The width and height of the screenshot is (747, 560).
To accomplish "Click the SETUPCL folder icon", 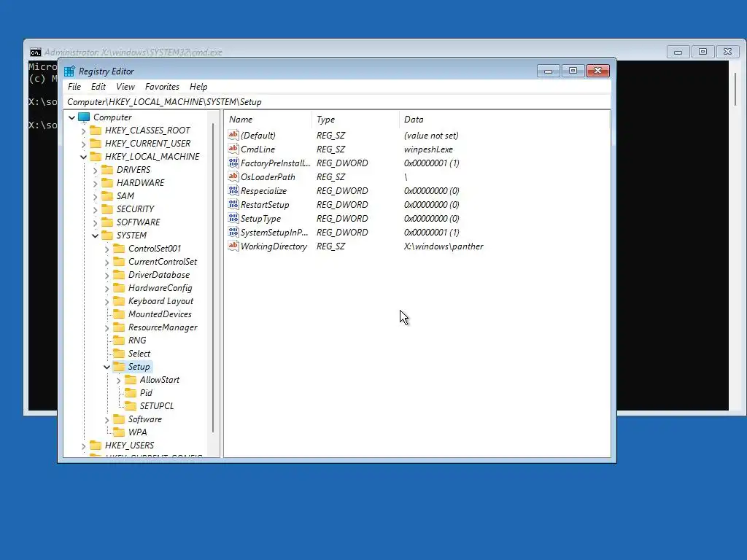I will pos(131,406).
